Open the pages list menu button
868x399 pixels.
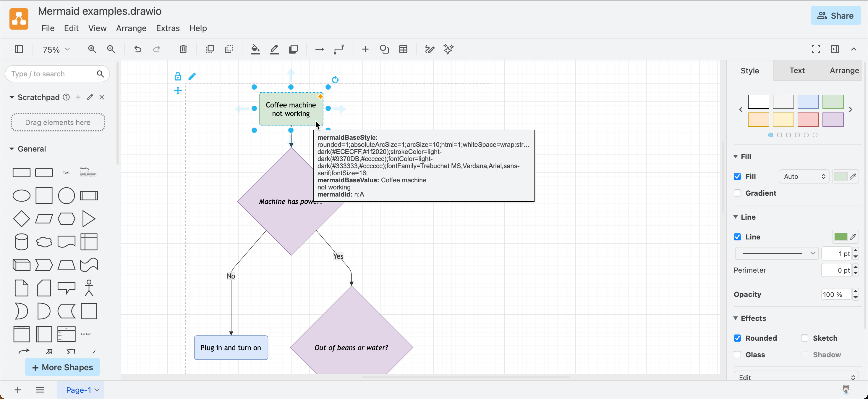pos(40,390)
